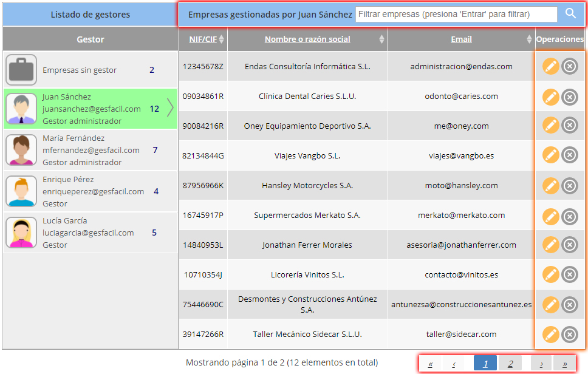The height and width of the screenshot is (374, 588).
Task: Jump to last page with » button
Action: [x=564, y=364]
